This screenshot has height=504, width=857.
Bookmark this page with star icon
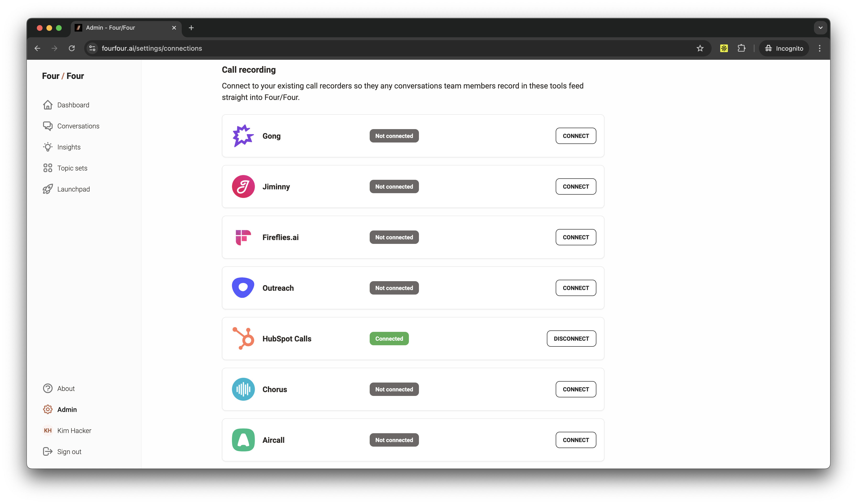click(x=700, y=48)
